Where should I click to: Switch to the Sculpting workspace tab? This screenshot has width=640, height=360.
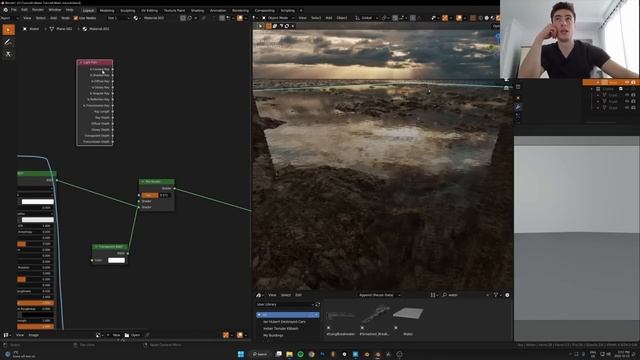(128, 10)
